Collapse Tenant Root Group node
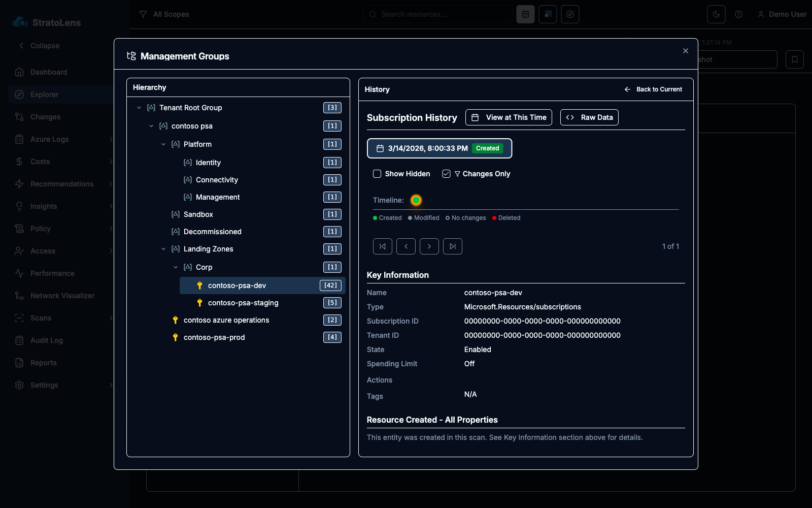 click(139, 108)
